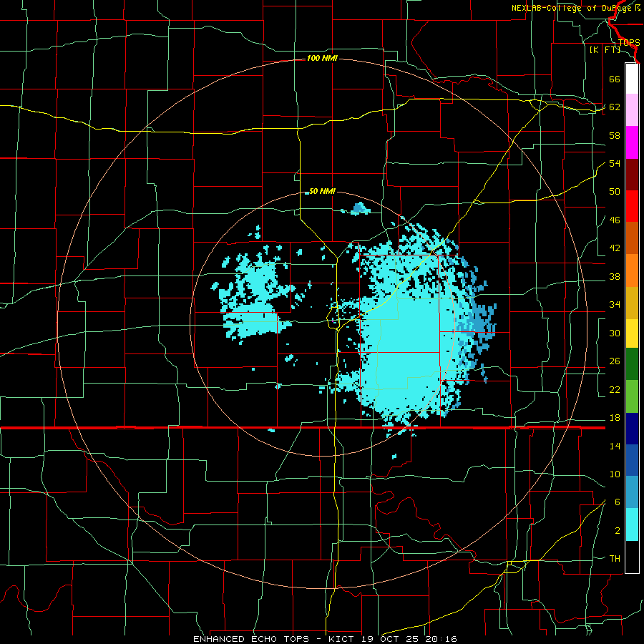Click the 26 scale label
Screen dimensions: 644x644
click(x=615, y=361)
